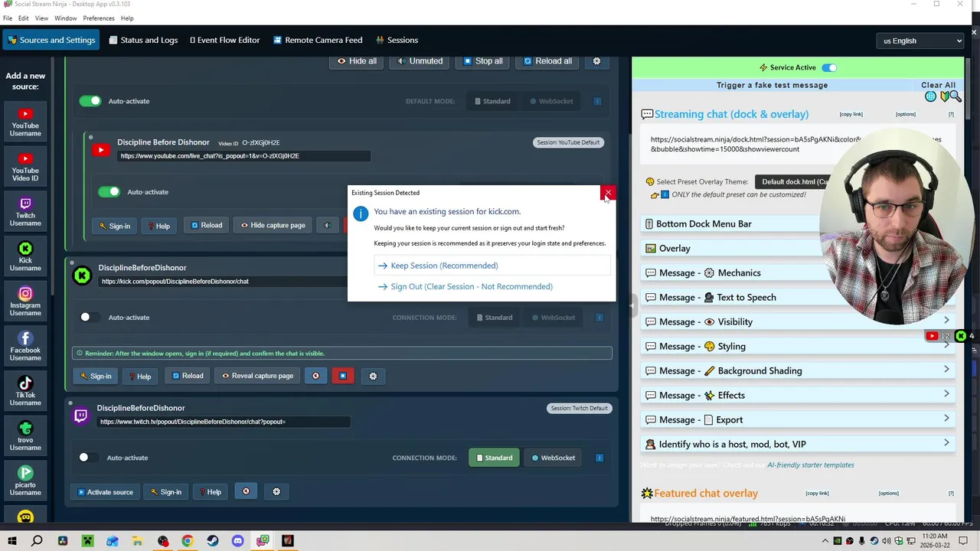The image size is (980, 551).
Task: Click Trigger a fake test message
Action: coord(772,85)
